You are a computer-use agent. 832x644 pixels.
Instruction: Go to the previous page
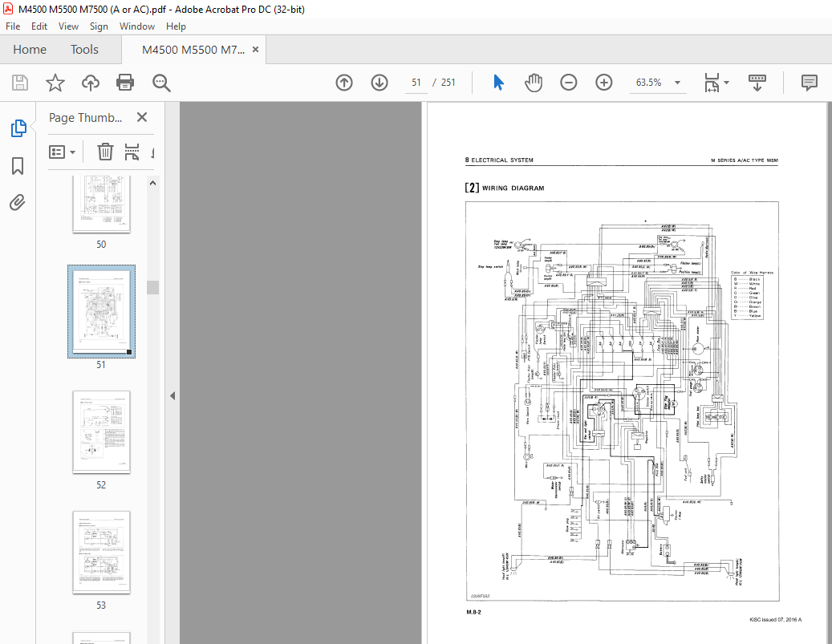344,83
